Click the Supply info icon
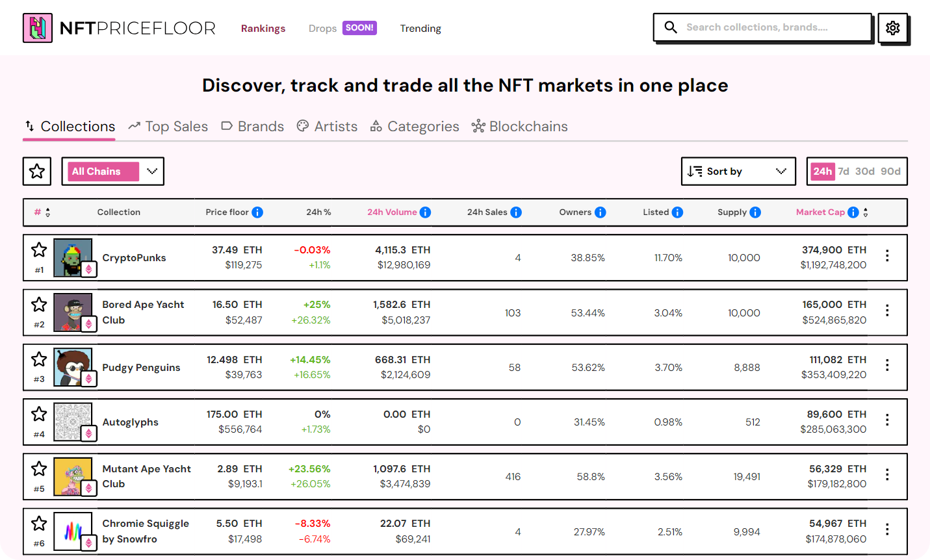Screen dimensions: 930x560 click(x=755, y=212)
